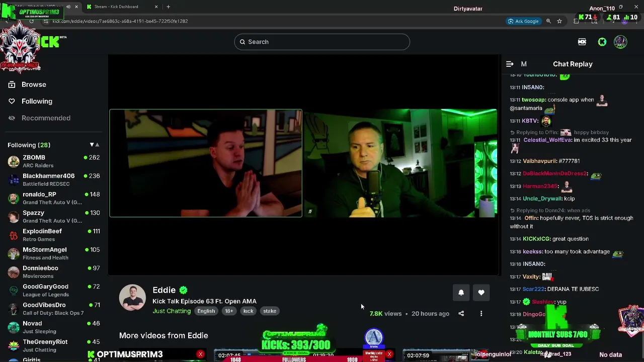Toggle the heart follow button for Eddie
Screen dimensions: 644x362
tap(481, 293)
